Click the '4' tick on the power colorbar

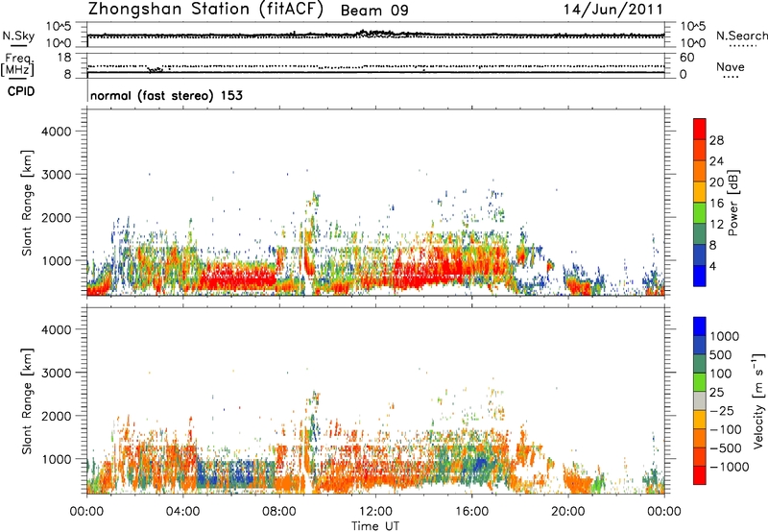[713, 267]
